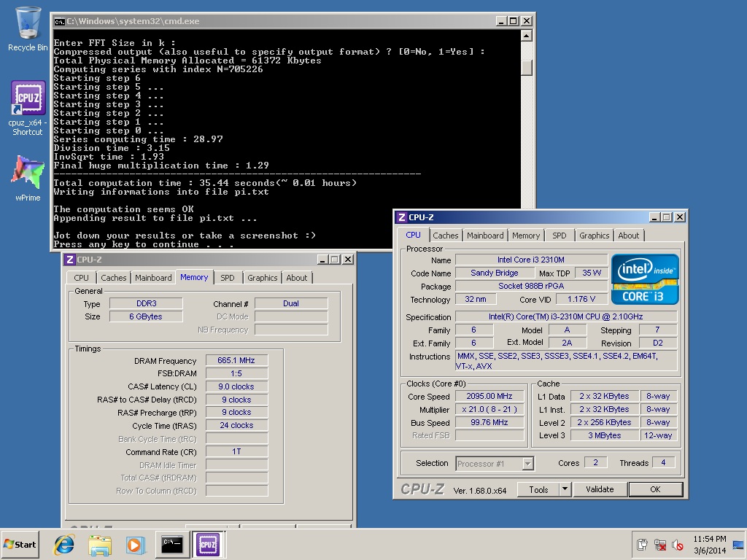
Task: Click the Z icon in the front CPU-Z title bar
Action: coord(402,217)
